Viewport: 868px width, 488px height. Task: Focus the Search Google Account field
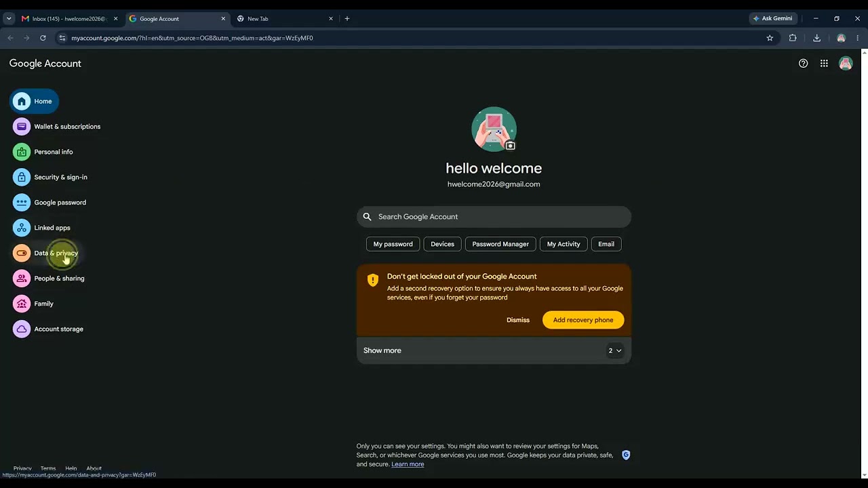tap(494, 217)
